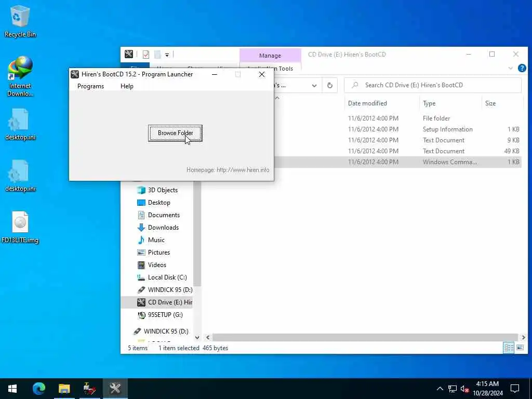Click the New folder quick access icon
Viewport: 532px width, 399px height.
[157, 54]
